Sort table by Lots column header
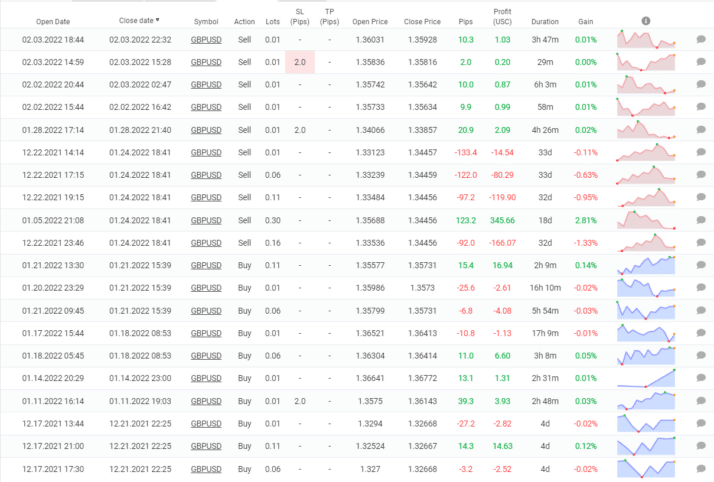This screenshot has width=714, height=482. coord(273,21)
